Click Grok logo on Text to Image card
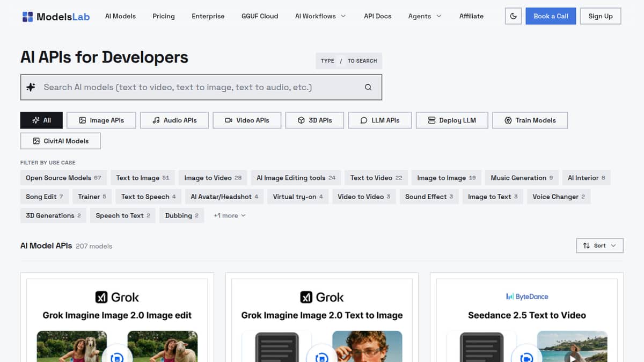This screenshot has width=644, height=362. (322, 297)
